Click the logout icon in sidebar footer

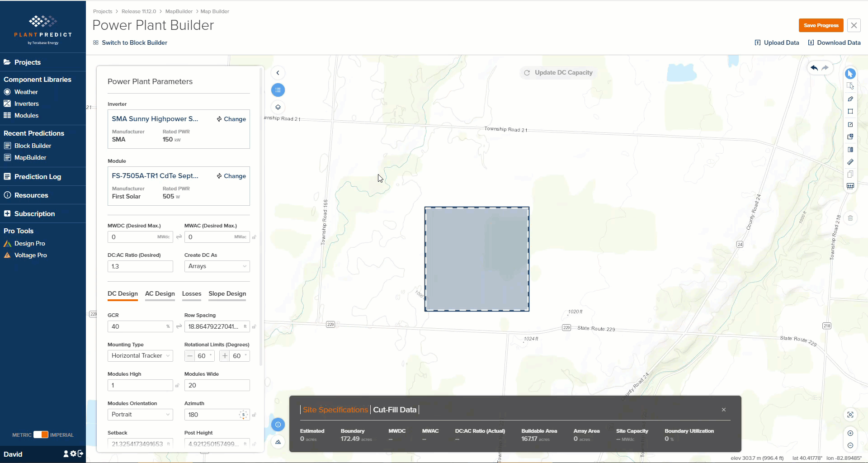80,454
